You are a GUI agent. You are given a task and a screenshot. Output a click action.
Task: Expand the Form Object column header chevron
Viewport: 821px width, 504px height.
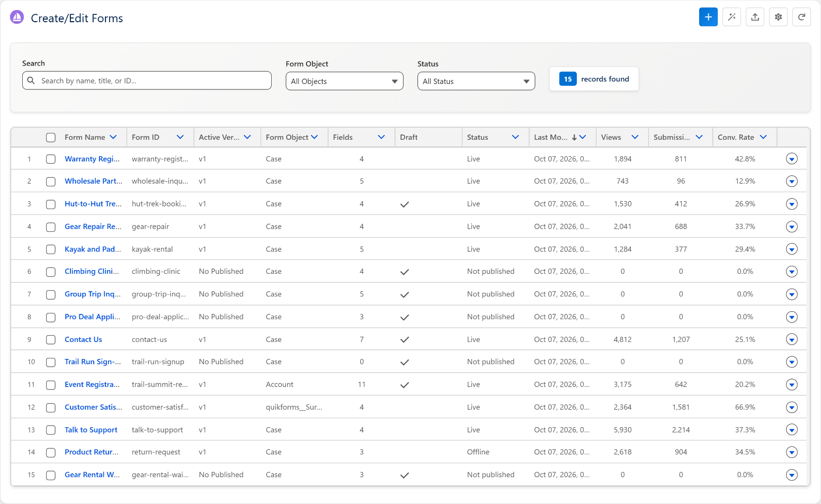[315, 137]
